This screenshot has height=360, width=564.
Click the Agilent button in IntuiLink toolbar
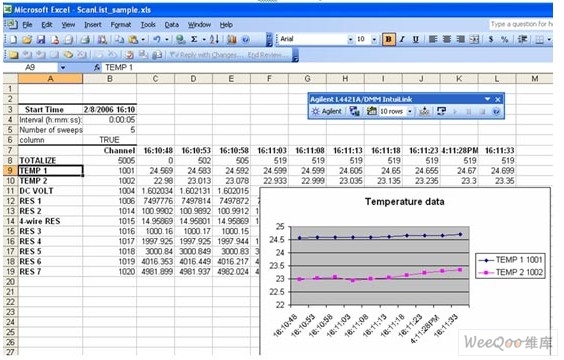click(327, 111)
